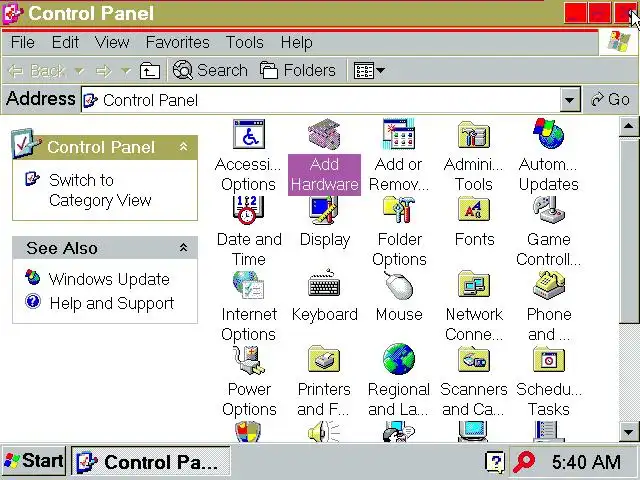Open the Views dropdown button
640x480 pixels.
(369, 70)
